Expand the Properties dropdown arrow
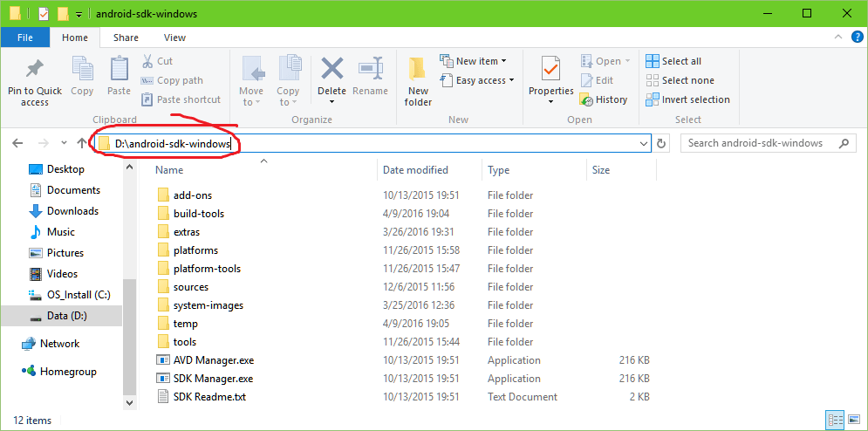868x431 pixels. click(x=550, y=102)
